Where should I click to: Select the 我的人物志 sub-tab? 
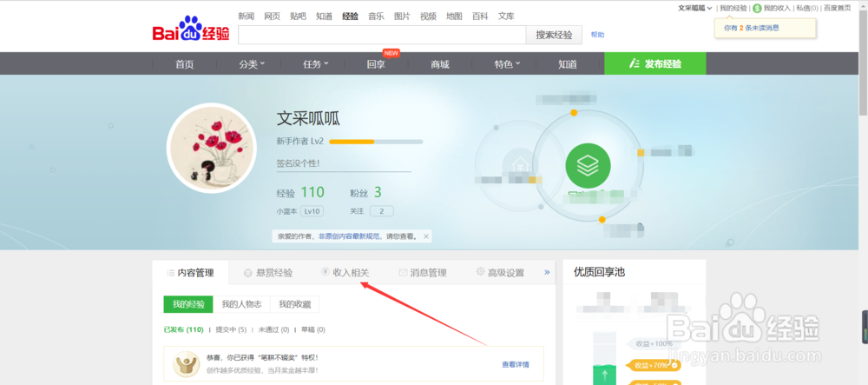click(x=241, y=304)
